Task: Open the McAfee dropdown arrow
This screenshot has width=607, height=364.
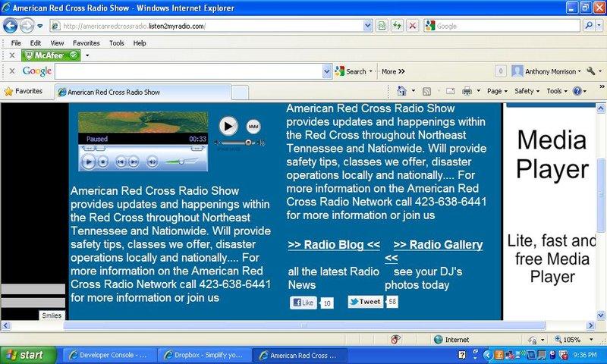Action: pos(87,55)
